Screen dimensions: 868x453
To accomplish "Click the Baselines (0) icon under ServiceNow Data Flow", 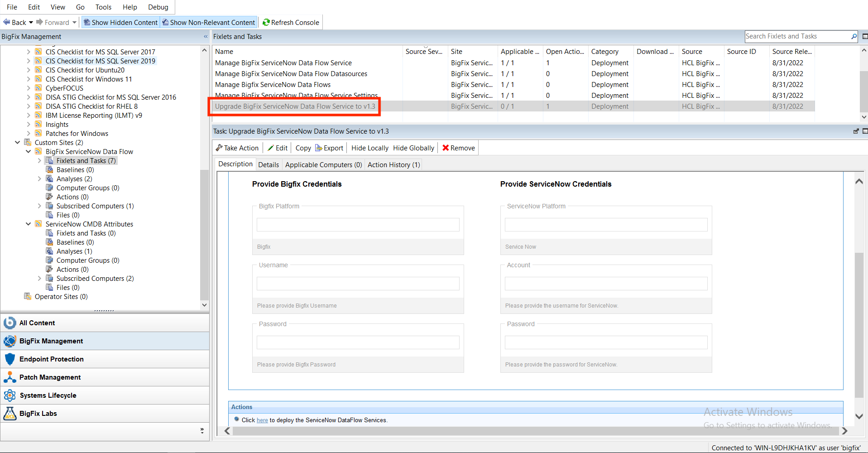I will (49, 170).
